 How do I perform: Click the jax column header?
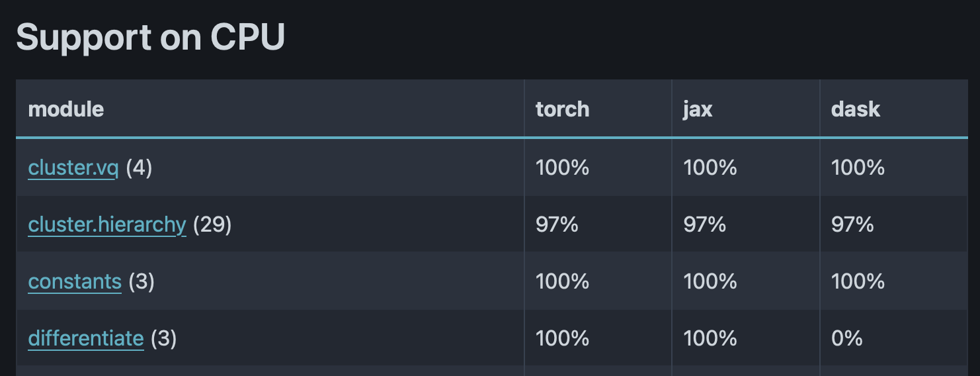pos(698,109)
